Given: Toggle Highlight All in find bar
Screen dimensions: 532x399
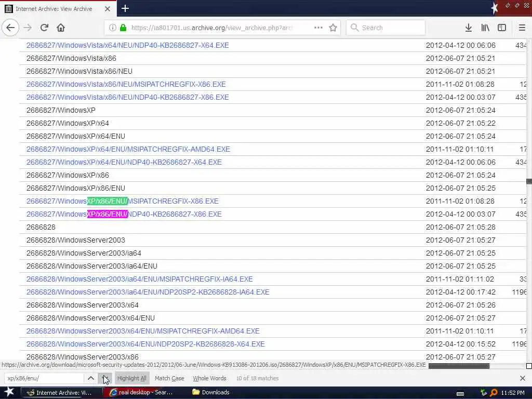Looking at the screenshot, I should coord(131,378).
